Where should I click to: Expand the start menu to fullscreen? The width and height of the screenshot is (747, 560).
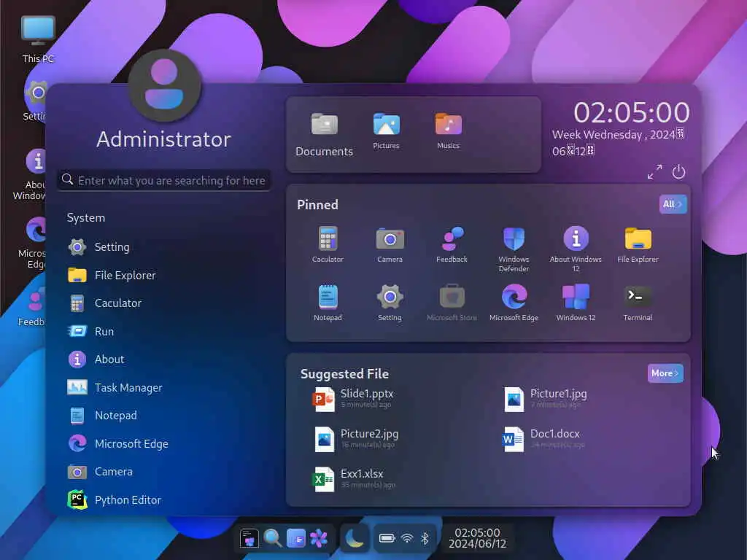pos(654,172)
